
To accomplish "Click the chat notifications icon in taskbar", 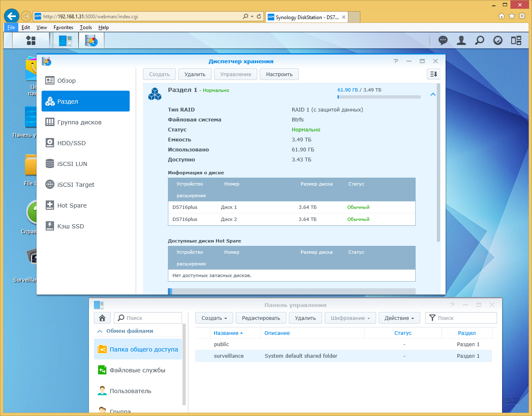I will (443, 40).
